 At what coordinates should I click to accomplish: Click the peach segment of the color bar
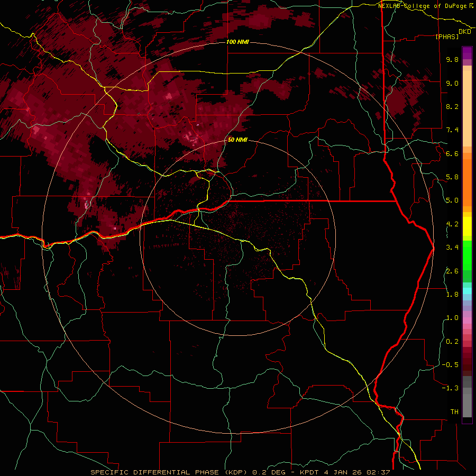pos(467,108)
